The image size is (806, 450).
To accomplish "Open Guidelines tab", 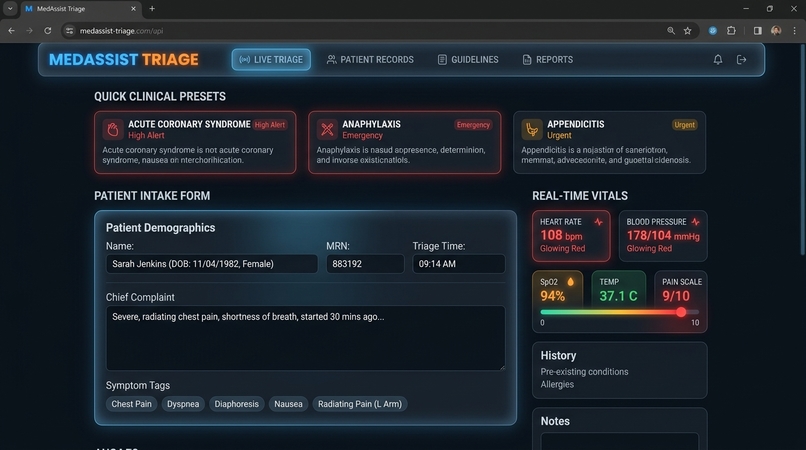I will pos(468,60).
